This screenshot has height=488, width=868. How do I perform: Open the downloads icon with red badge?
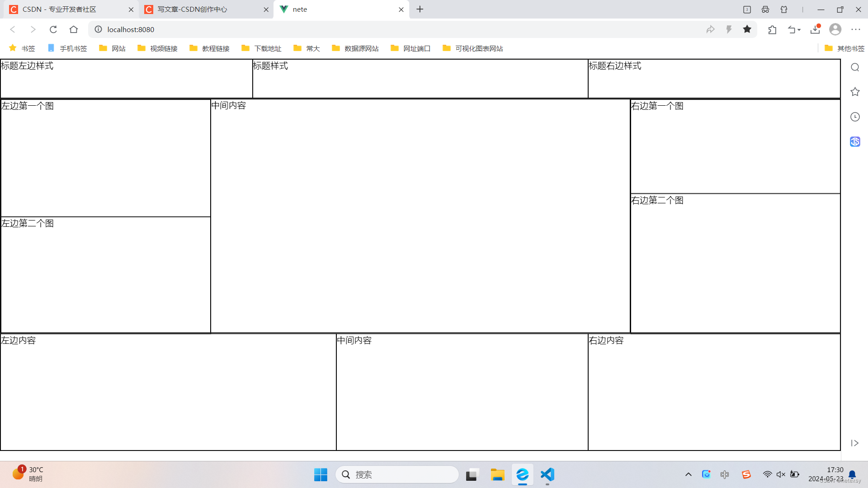pos(815,29)
